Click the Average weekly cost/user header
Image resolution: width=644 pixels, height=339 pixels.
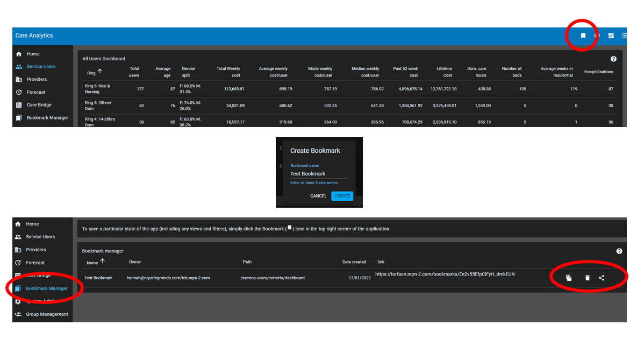point(273,72)
